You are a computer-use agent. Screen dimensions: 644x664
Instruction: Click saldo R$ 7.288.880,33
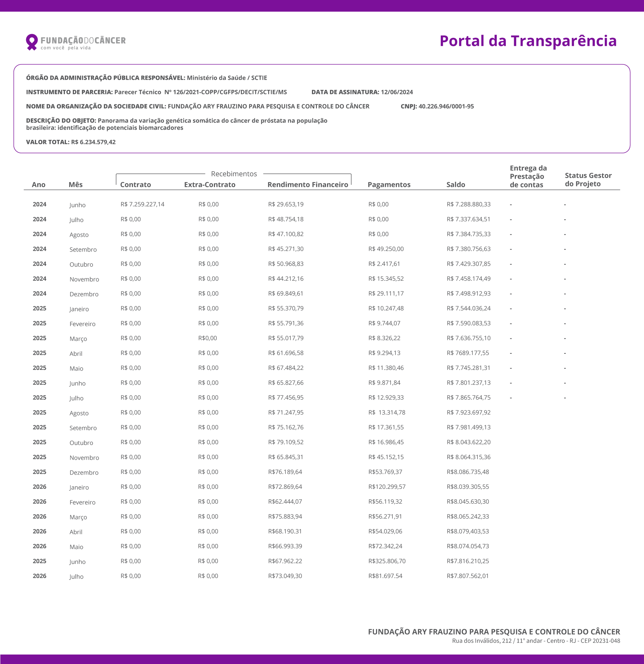pyautogui.click(x=469, y=204)
